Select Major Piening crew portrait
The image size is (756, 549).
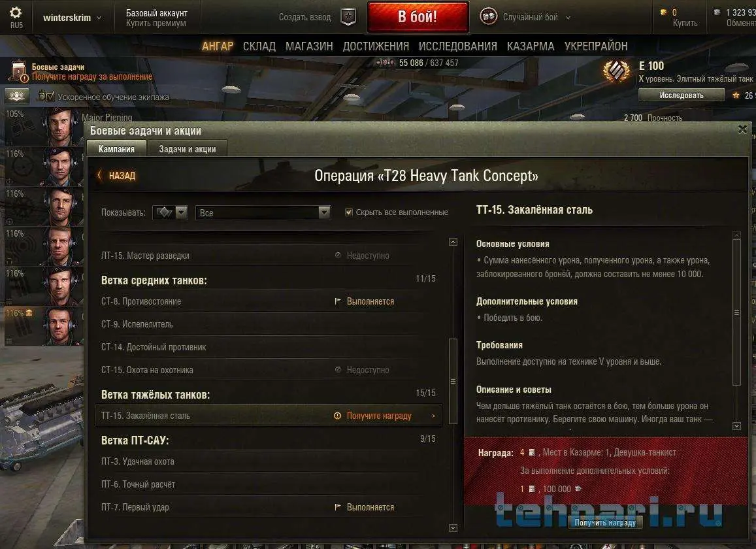pyautogui.click(x=59, y=127)
